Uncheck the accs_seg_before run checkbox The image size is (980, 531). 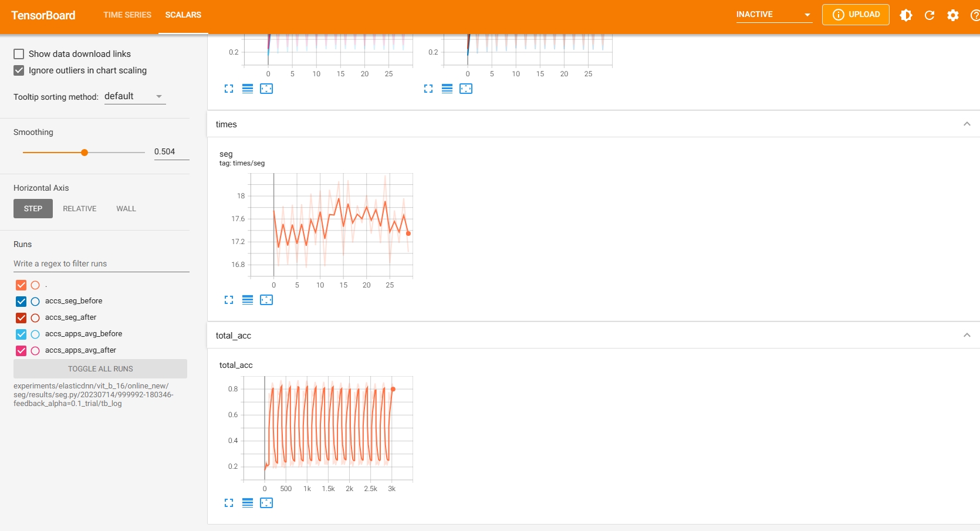21,301
